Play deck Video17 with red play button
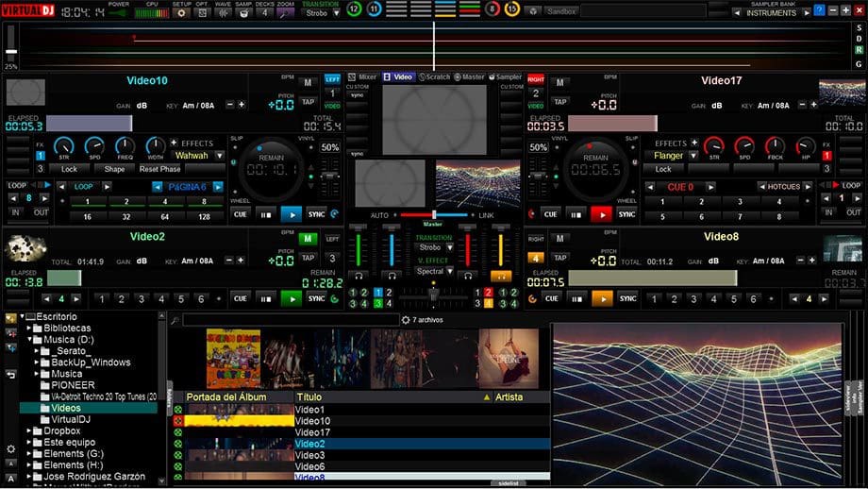 pyautogui.click(x=601, y=214)
